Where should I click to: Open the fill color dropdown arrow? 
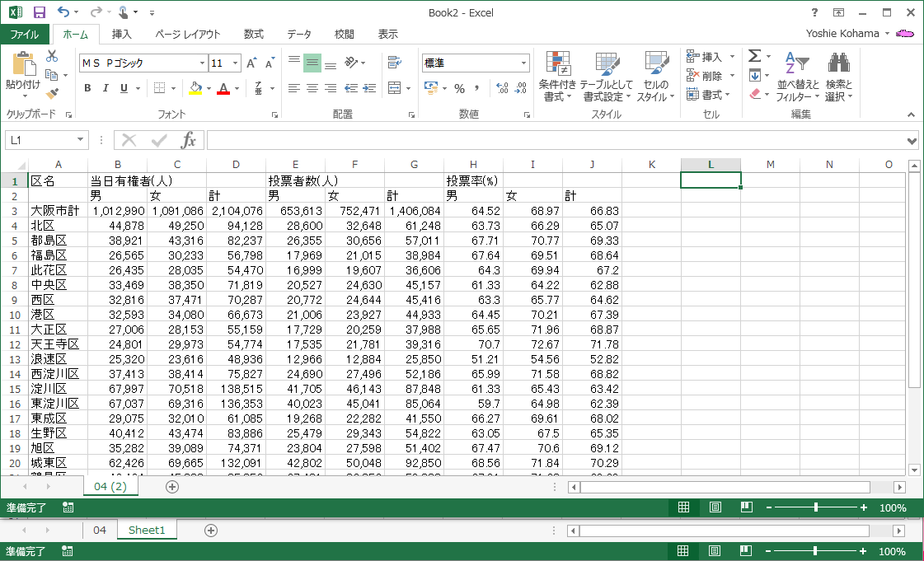(209, 89)
